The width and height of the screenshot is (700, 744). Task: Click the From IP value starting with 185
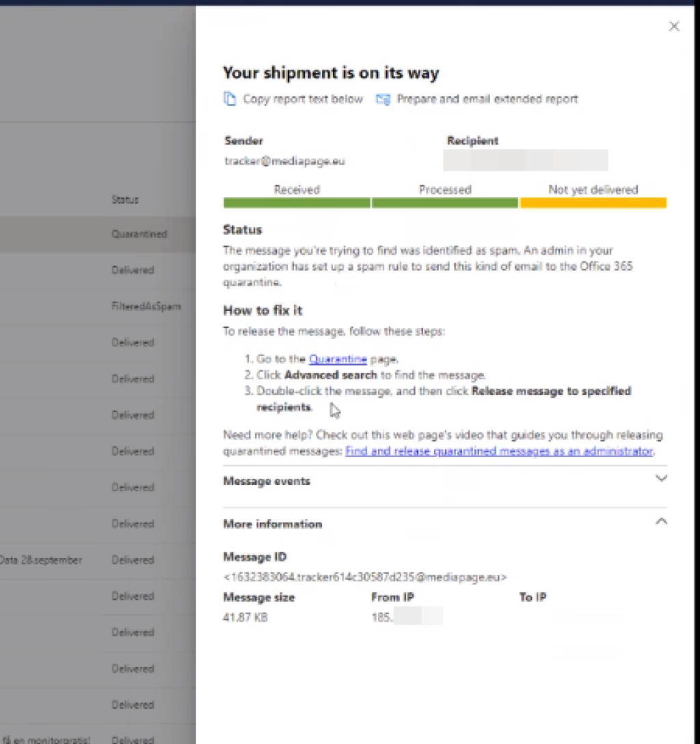(x=406, y=617)
